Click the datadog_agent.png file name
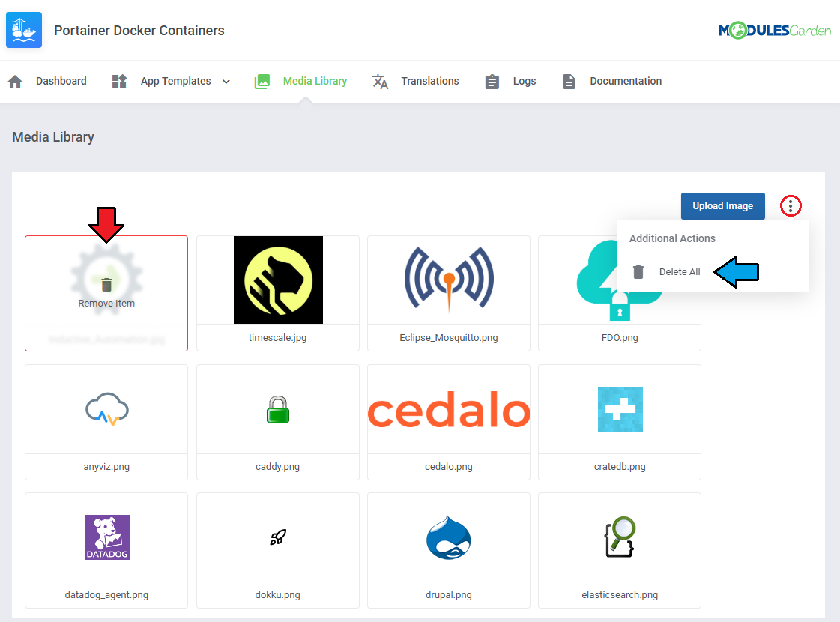 [x=106, y=595]
